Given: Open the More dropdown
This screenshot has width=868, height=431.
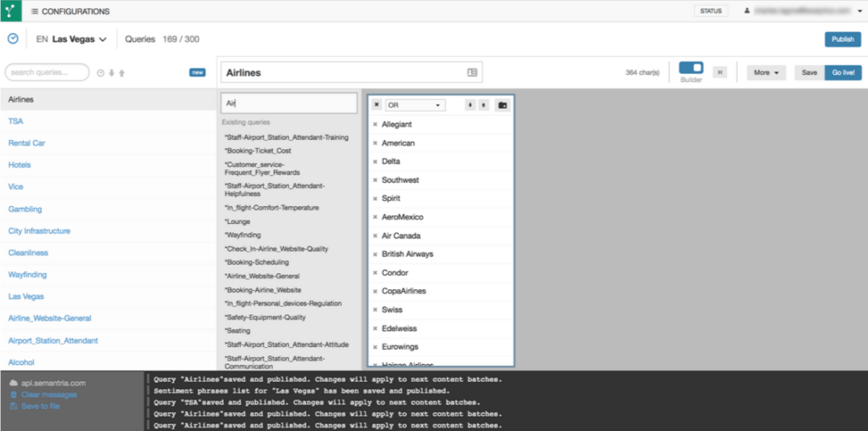Looking at the screenshot, I should point(766,73).
